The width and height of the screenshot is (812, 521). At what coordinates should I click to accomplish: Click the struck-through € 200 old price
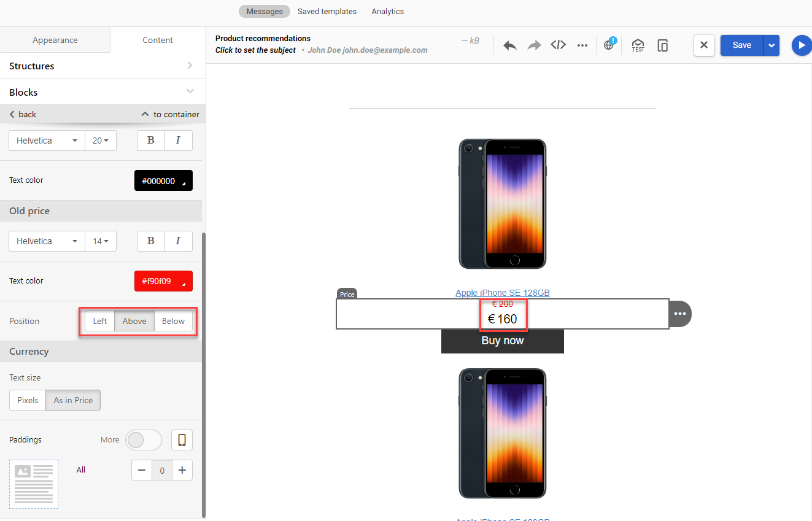[503, 304]
